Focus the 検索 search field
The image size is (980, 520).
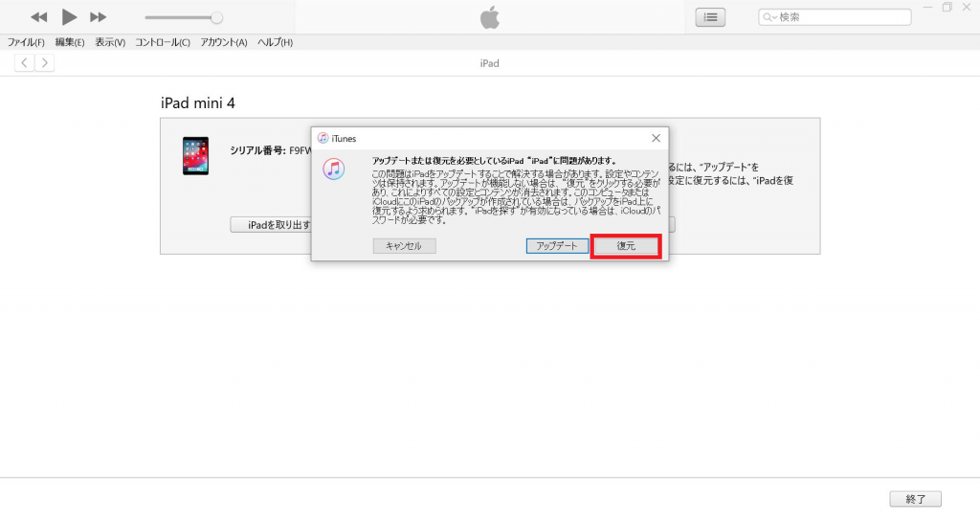835,17
